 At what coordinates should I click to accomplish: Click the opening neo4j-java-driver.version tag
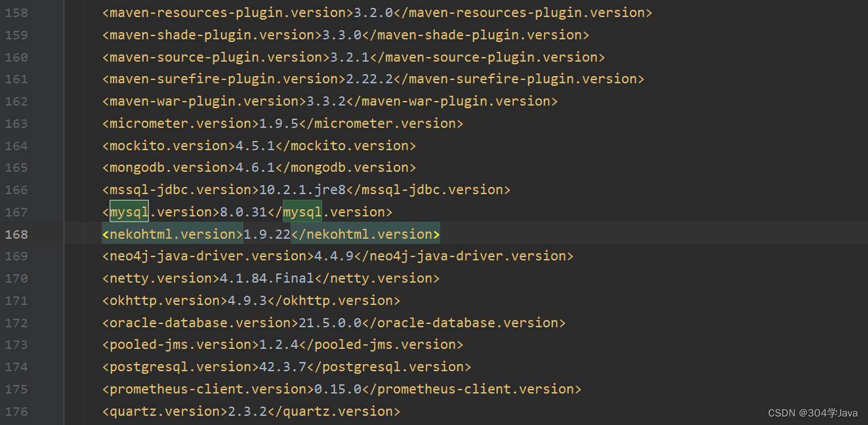point(208,256)
